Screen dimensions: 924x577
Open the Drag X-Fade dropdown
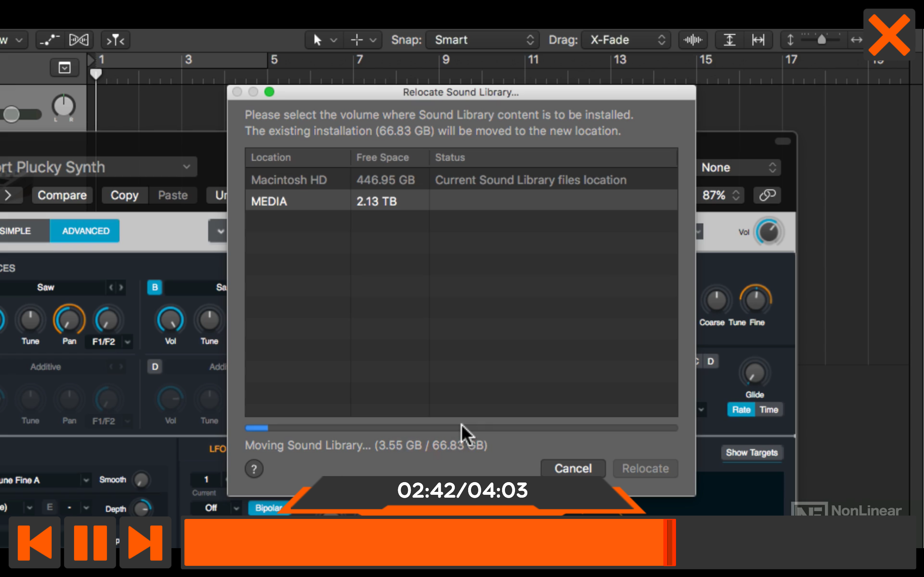625,40
